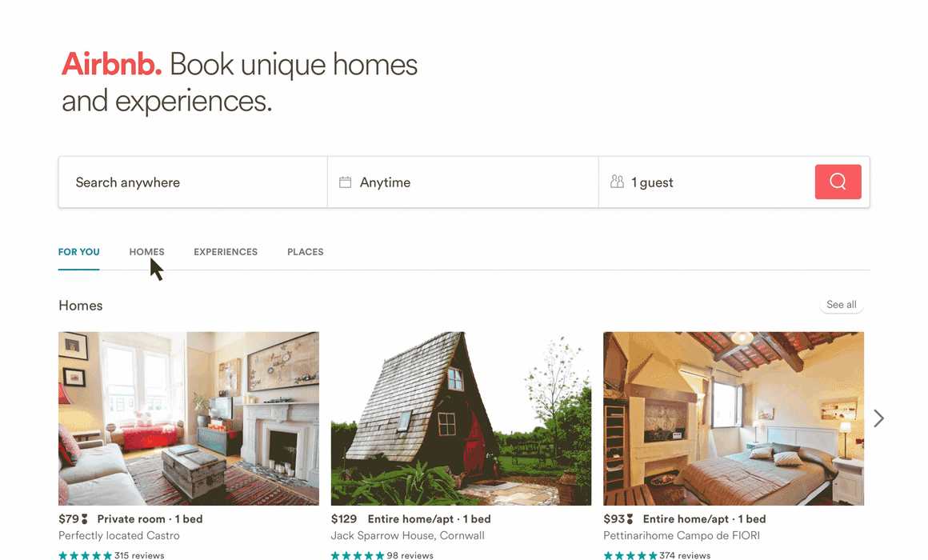Click the superhost badge next to $93
928x560 pixels.
click(630, 519)
